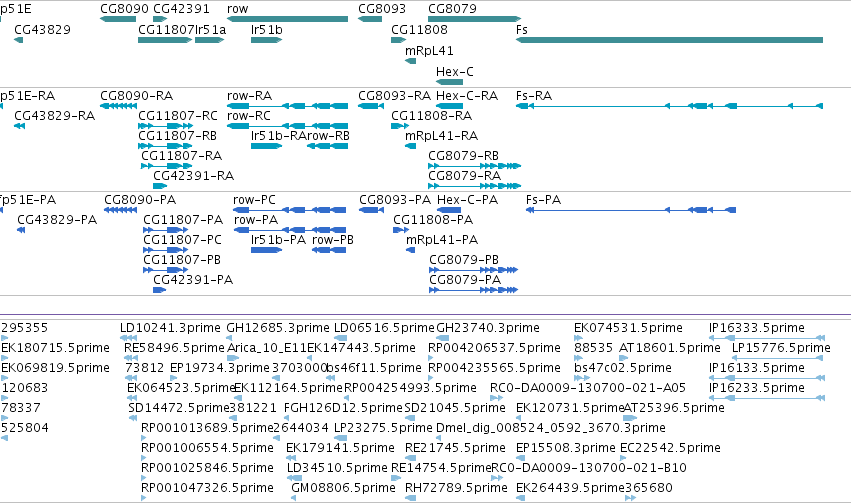Image resolution: width=851 pixels, height=503 pixels.
Task: Click the row-PC protein label
Action: tap(255, 200)
